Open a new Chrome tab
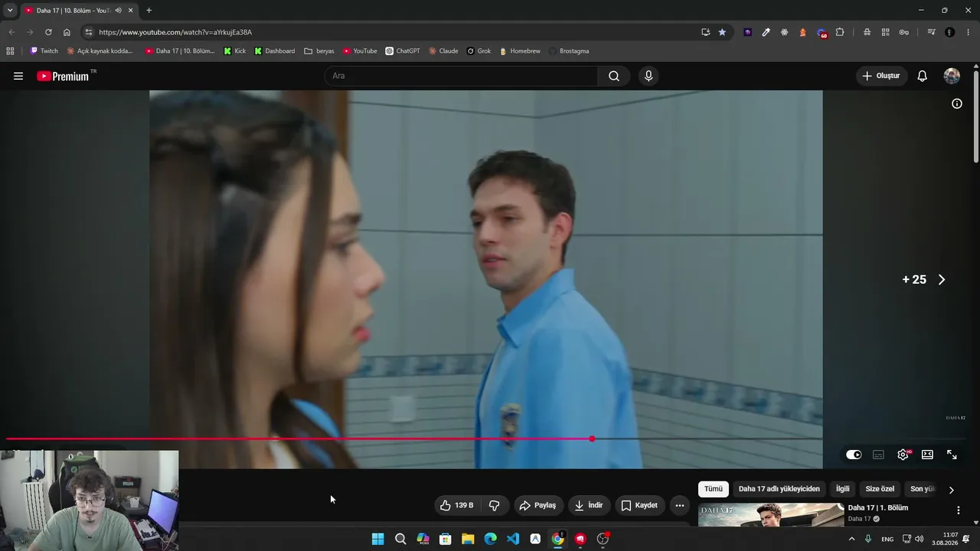This screenshot has height=551, width=980. pos(149,11)
